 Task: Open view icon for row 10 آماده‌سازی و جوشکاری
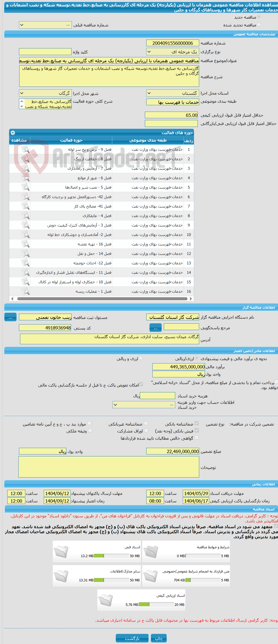[25, 235]
